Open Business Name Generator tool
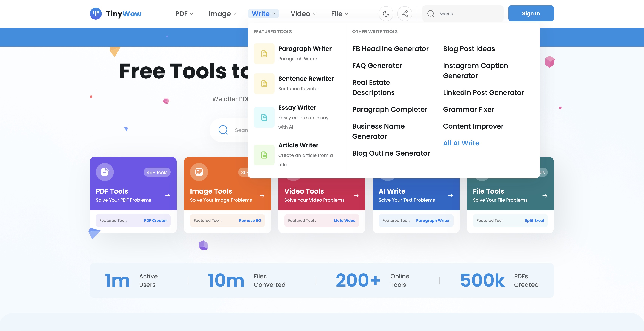 click(x=378, y=131)
